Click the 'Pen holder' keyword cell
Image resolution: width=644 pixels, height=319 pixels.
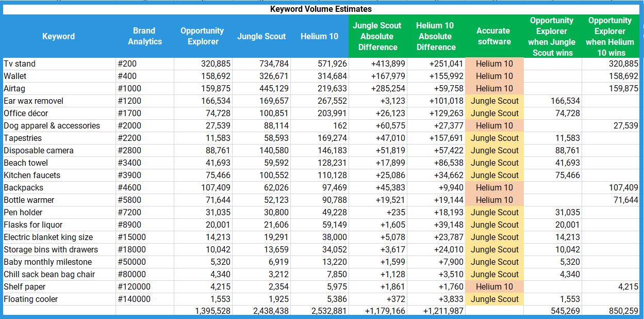tap(59, 213)
